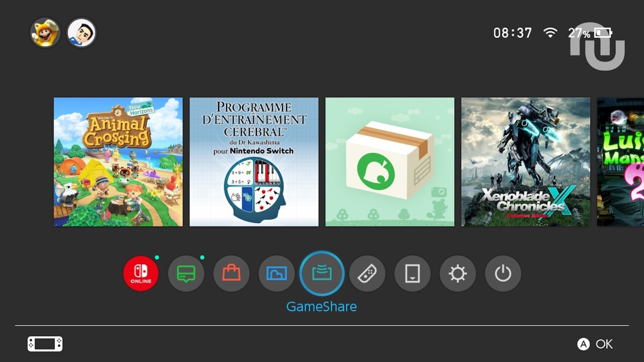Click the Wi-Fi signal status icon
The height and width of the screenshot is (362, 644).
pos(550,33)
